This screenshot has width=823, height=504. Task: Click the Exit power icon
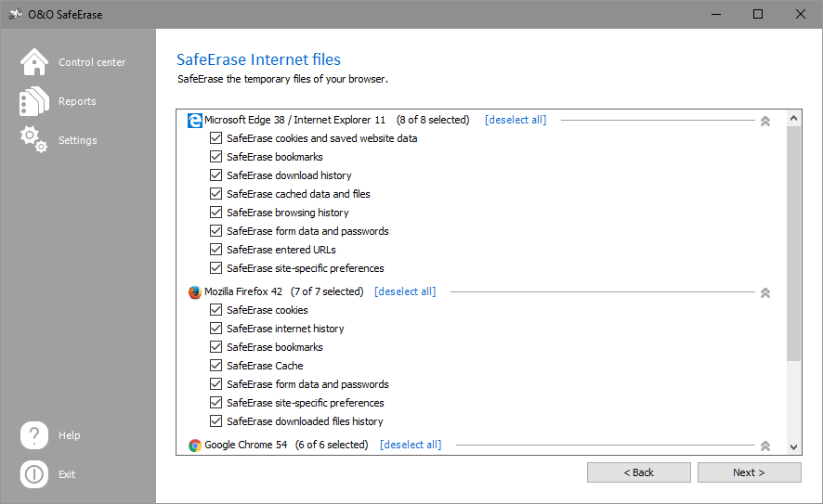(x=34, y=474)
